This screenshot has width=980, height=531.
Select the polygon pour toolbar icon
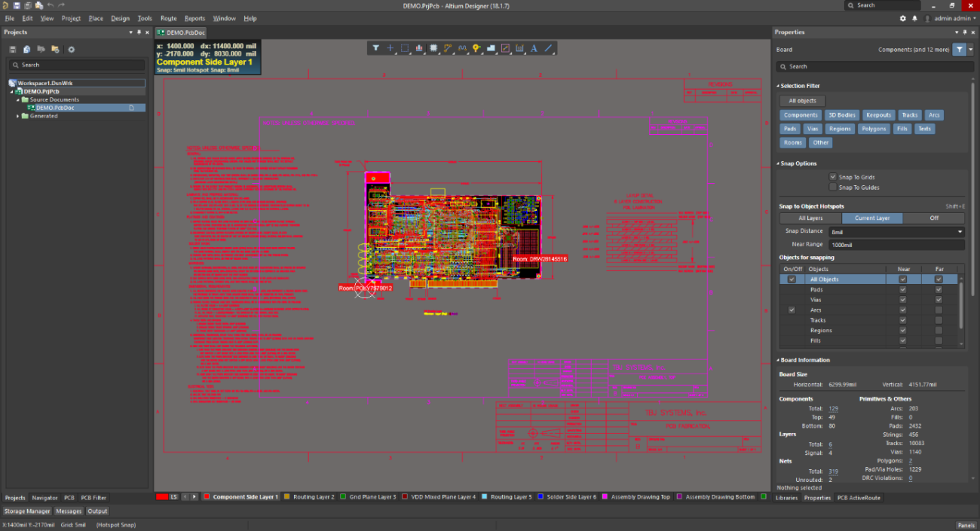tap(491, 47)
